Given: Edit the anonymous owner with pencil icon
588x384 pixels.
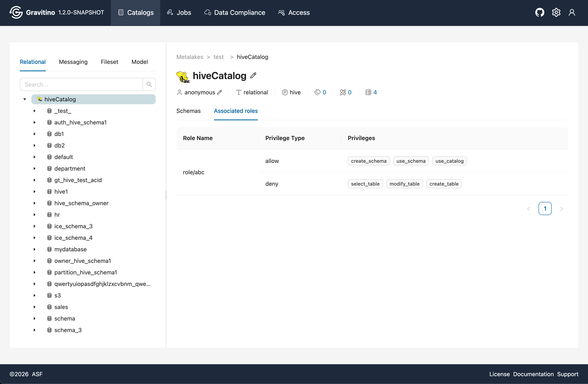Looking at the screenshot, I should point(220,92).
